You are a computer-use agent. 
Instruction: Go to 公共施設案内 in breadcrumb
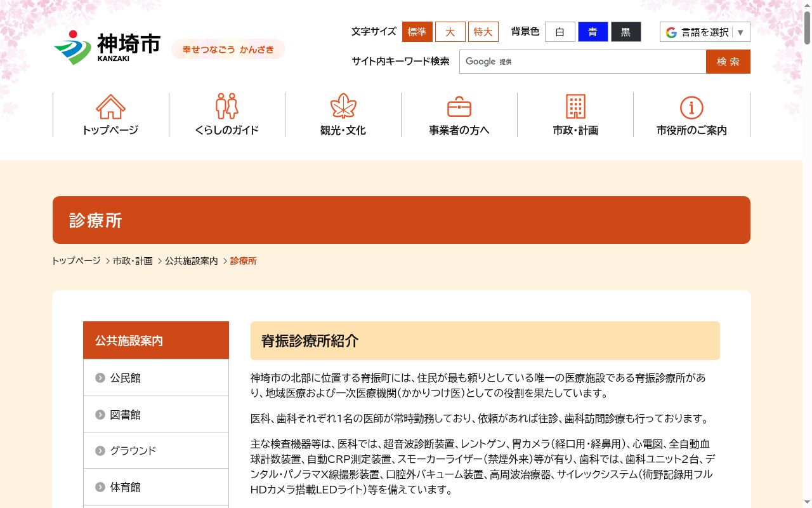[192, 261]
